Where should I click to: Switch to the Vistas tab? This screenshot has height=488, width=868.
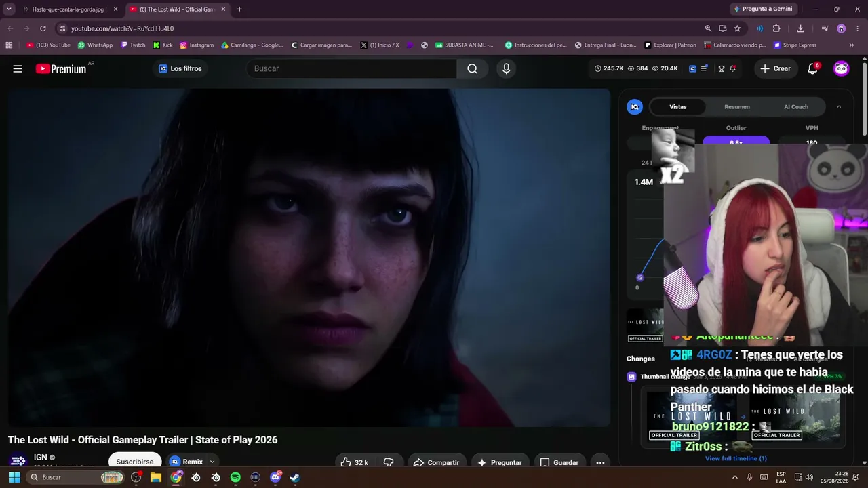coord(677,106)
